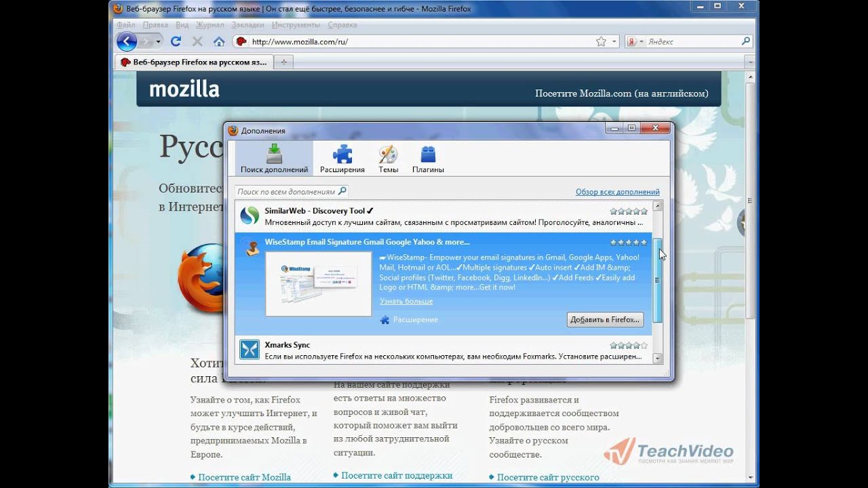Open Обзор всех дополнений link
Image resolution: width=868 pixels, height=488 pixels.
coord(617,192)
